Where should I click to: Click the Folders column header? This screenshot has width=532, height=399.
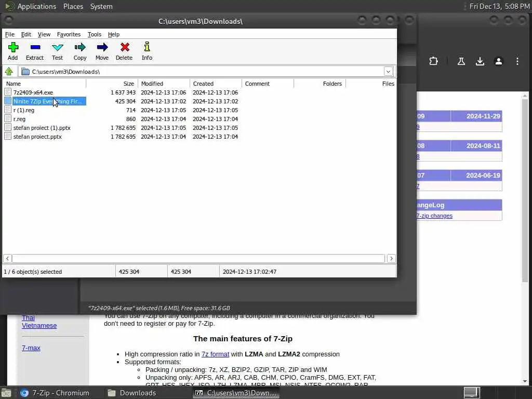(x=320, y=84)
